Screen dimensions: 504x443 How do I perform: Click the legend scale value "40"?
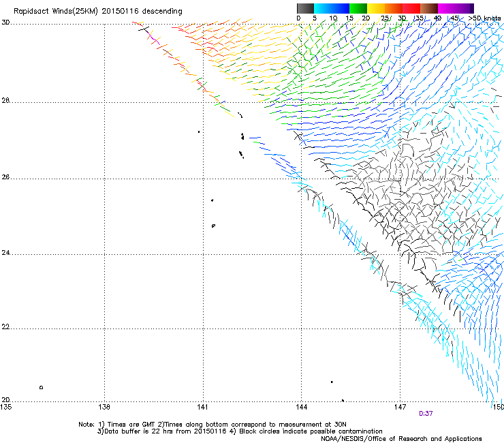click(437, 18)
